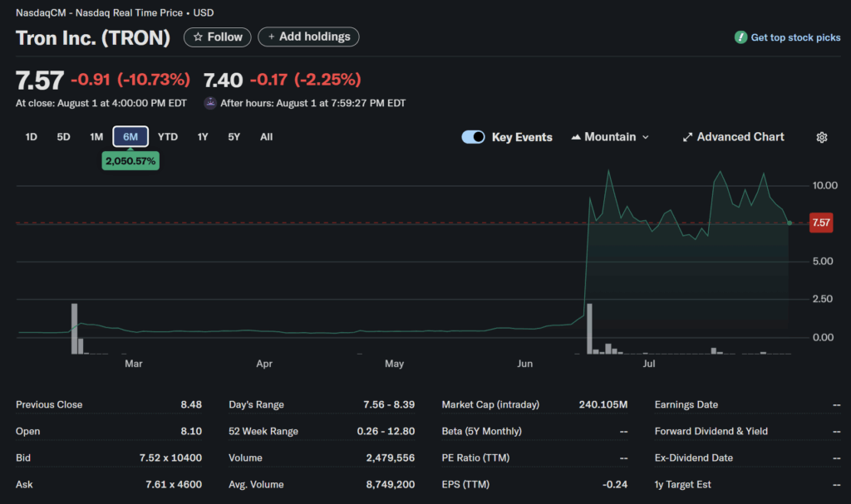Click the Volume value 2,479,556

click(391, 458)
